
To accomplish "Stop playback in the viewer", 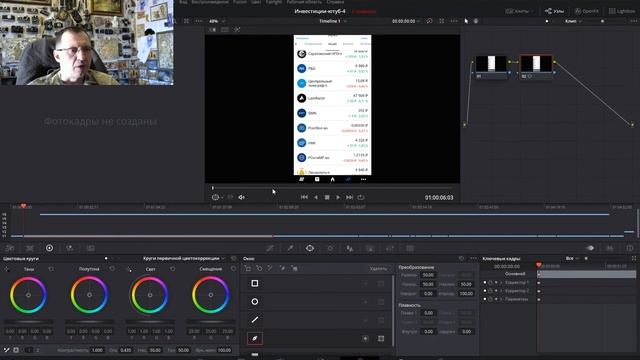I will (327, 197).
